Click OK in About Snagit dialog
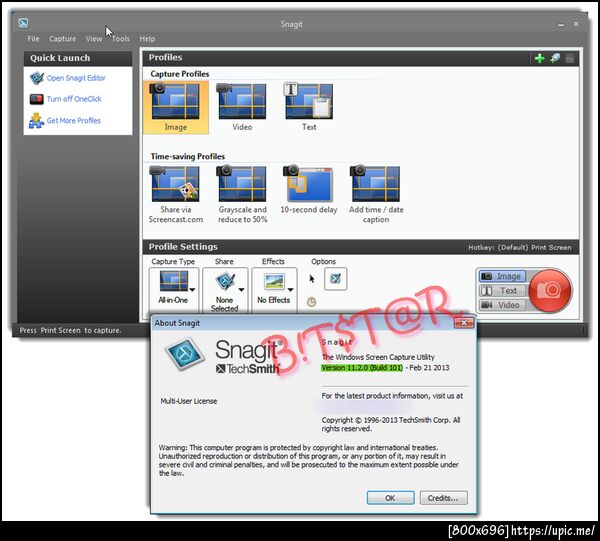The image size is (600, 541). click(x=390, y=498)
